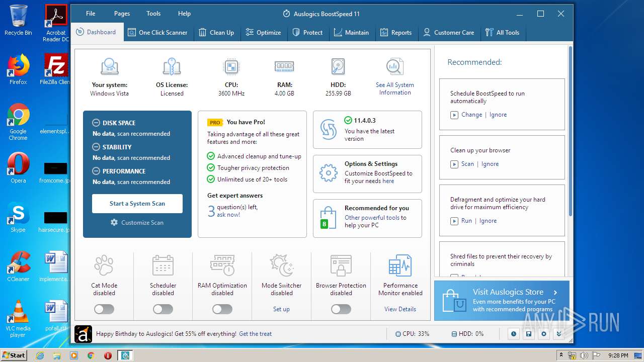Image resolution: width=644 pixels, height=362 pixels.
Task: Click View Details under Performance Monitor
Action: (400, 309)
